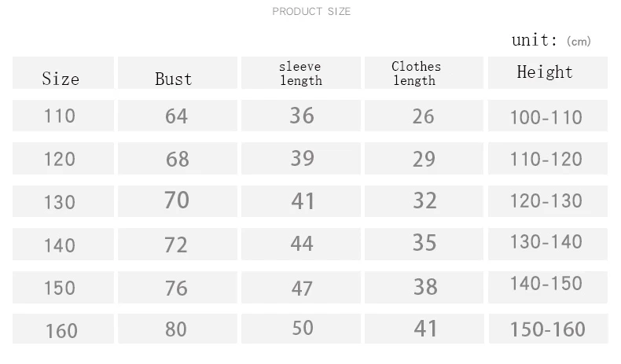Click the sleeve length 44 cell
The image size is (621, 364).
tap(301, 244)
